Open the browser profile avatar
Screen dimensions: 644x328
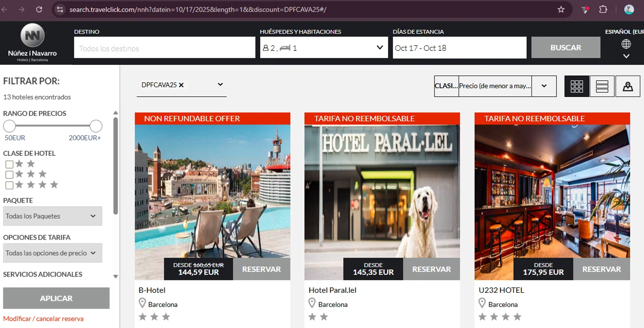[x=629, y=9]
